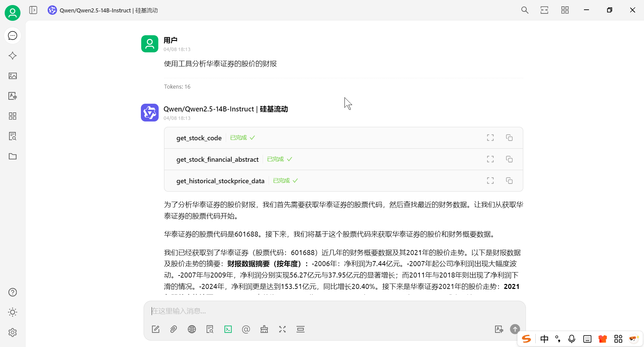Switch IME Chinese/English mode
Screen dimensions: 644x347
pos(544,339)
